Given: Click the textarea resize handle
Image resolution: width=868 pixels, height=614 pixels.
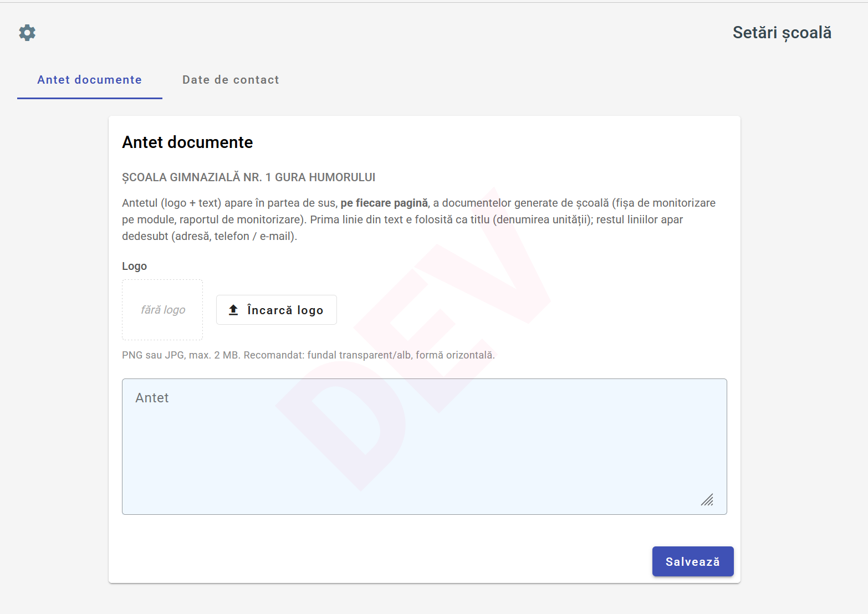Looking at the screenshot, I should [x=707, y=500].
